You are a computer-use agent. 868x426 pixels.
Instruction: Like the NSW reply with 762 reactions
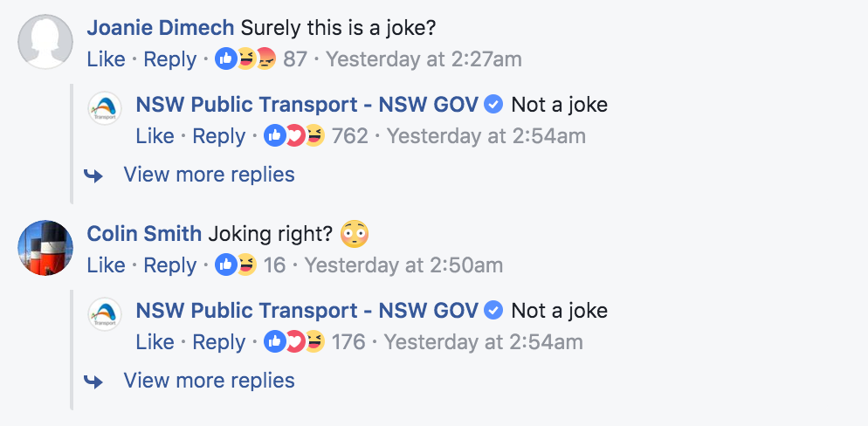155,136
